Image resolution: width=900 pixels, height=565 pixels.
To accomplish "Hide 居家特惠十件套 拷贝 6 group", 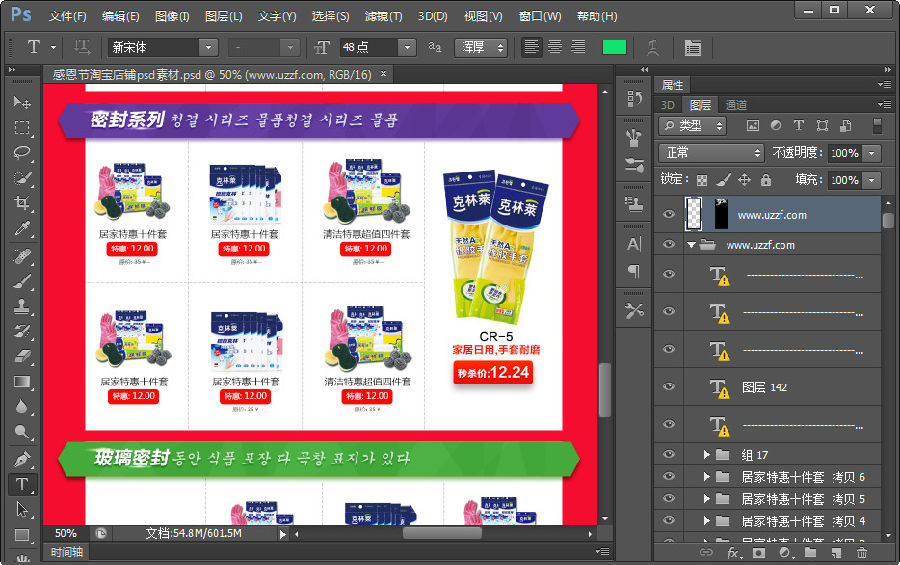I will point(669,476).
